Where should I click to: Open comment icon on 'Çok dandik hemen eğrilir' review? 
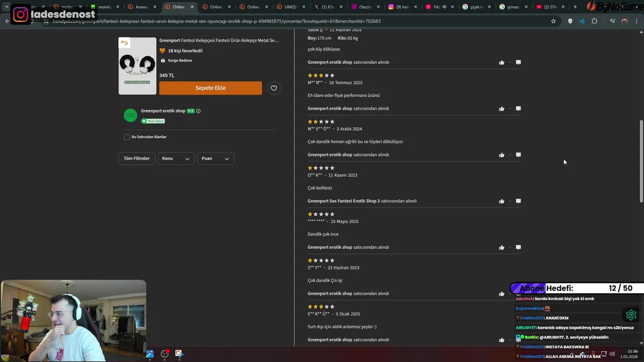(x=518, y=155)
